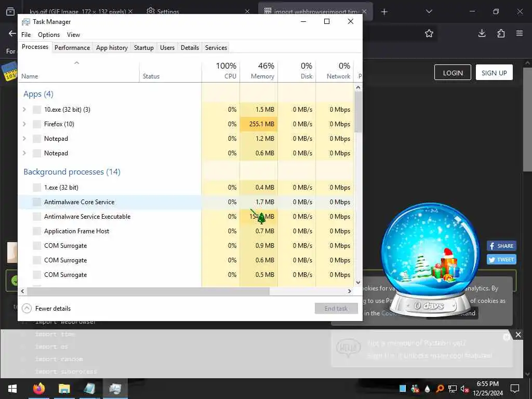Switch to the App history tab

tap(112, 48)
